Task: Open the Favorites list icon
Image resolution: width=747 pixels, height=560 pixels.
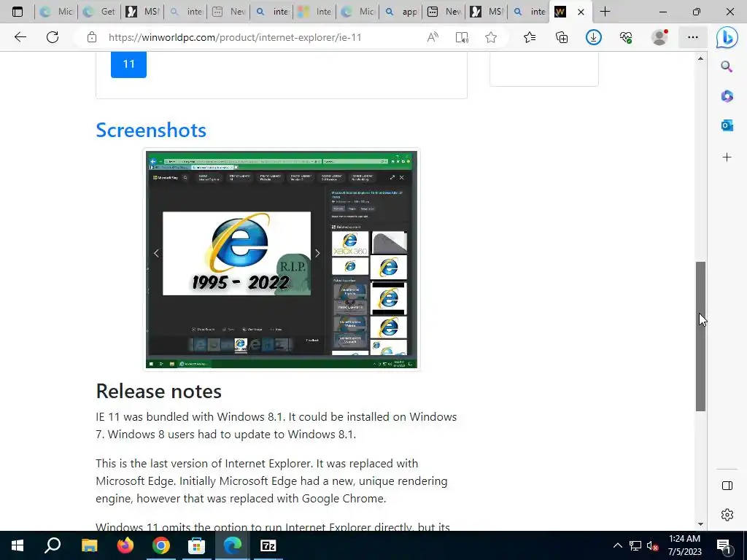Action: coord(530,37)
